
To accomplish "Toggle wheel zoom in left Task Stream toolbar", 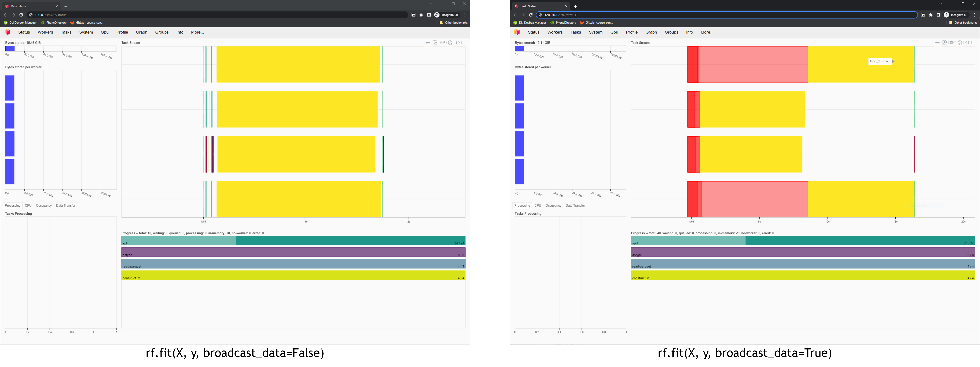I will (x=442, y=43).
